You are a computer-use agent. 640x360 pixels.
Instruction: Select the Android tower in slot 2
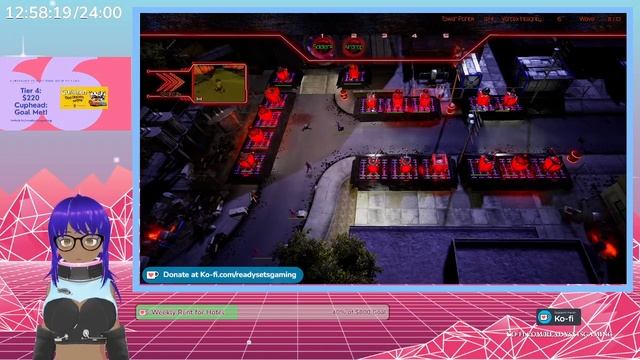353,47
